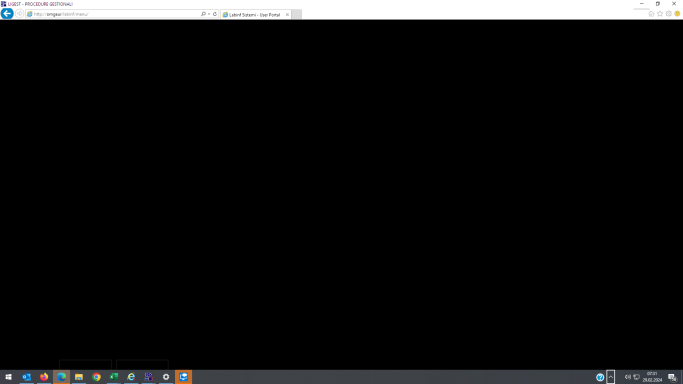Open the Tools gear menu
Viewport: 683px width, 384px height.
[669, 14]
